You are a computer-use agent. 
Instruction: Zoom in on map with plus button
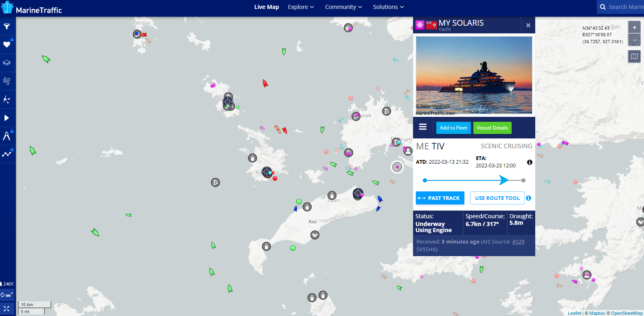click(634, 27)
